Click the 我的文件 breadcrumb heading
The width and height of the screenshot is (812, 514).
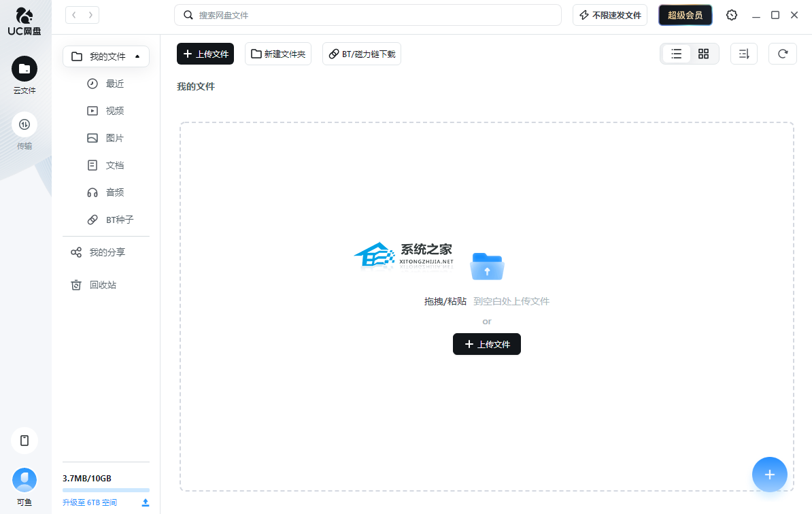click(x=196, y=86)
